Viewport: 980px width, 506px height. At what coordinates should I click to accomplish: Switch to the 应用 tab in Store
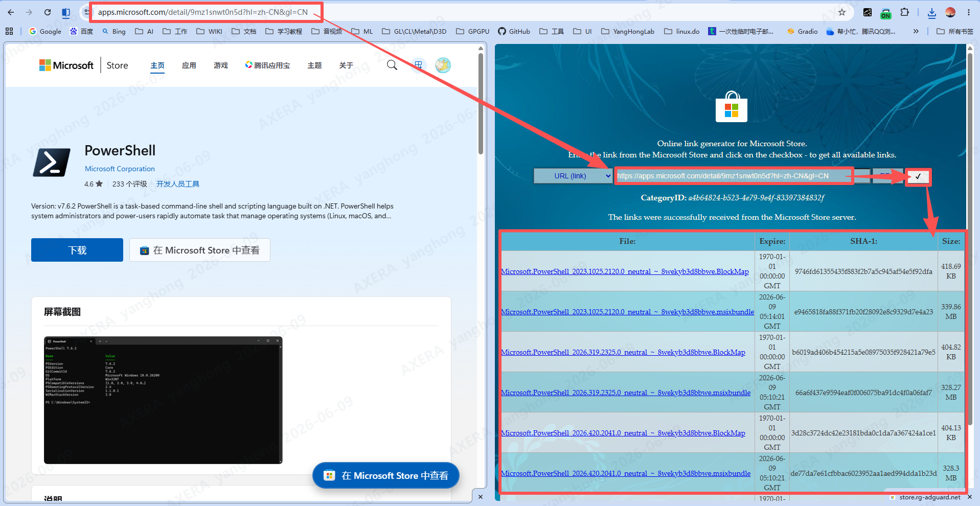click(x=189, y=65)
